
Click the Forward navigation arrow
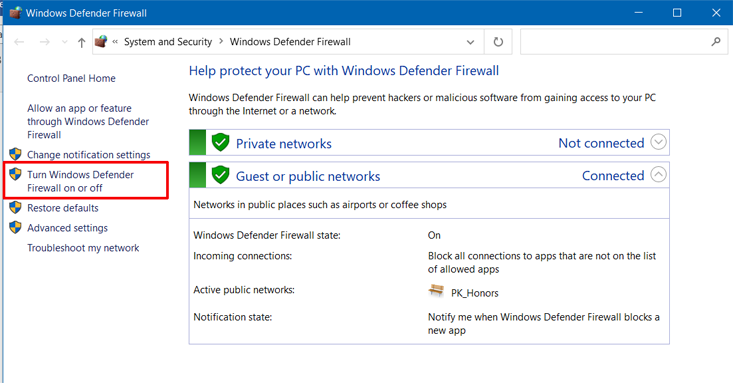pyautogui.click(x=44, y=42)
